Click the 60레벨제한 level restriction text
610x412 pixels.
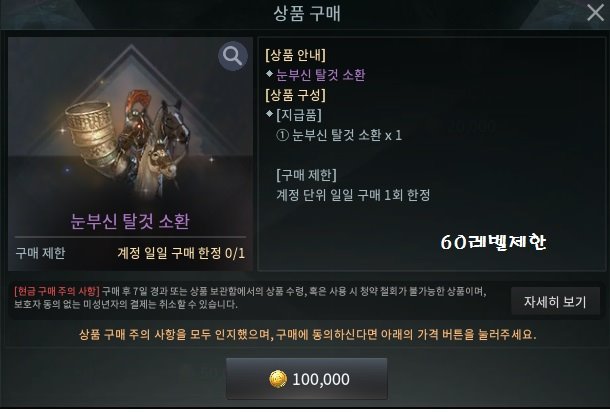pyautogui.click(x=493, y=242)
